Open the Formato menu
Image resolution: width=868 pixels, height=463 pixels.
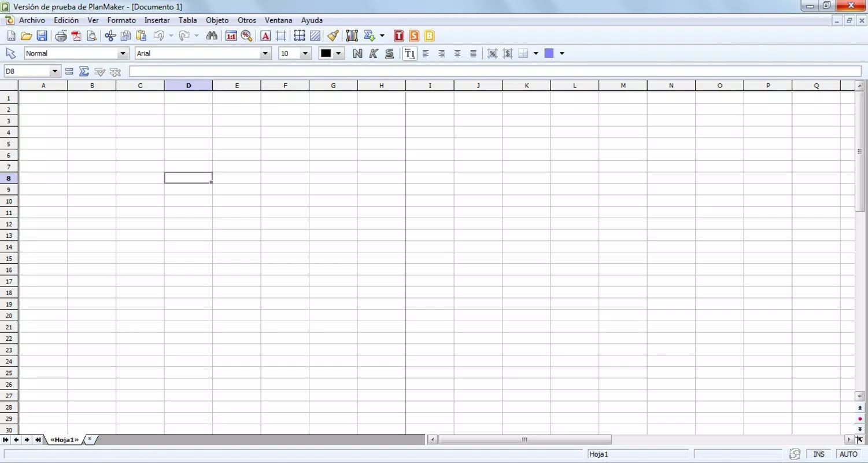pyautogui.click(x=121, y=20)
